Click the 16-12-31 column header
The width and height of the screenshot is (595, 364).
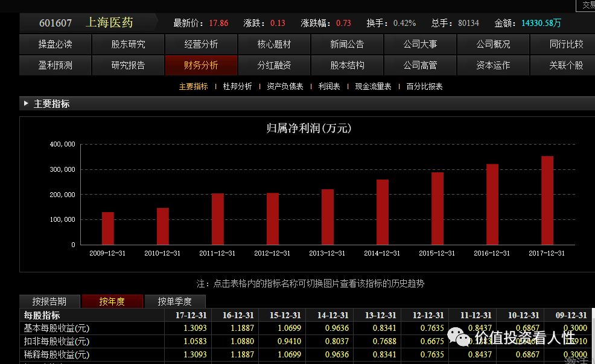238,315
